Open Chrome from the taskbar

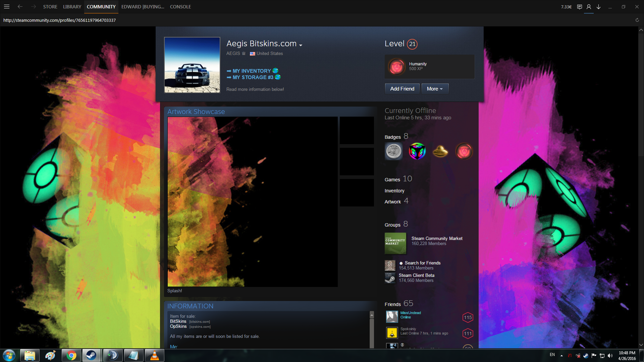tap(71, 355)
